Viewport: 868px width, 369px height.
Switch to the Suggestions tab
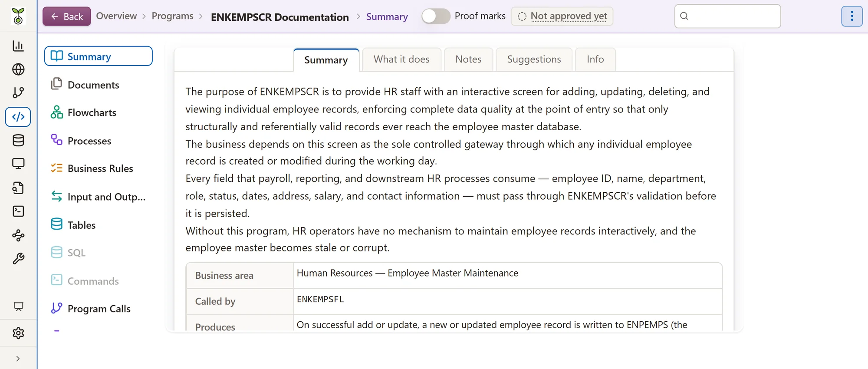(x=534, y=59)
